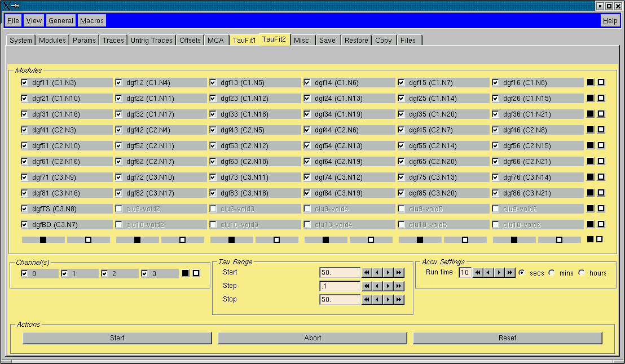Open the Help menu
Viewport: 625px width, 364px height.
610,21
